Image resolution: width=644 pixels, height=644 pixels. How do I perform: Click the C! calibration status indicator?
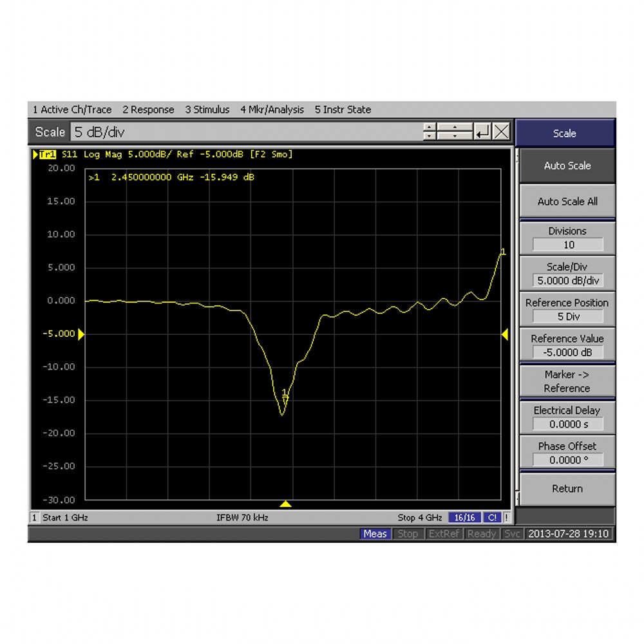click(x=493, y=518)
